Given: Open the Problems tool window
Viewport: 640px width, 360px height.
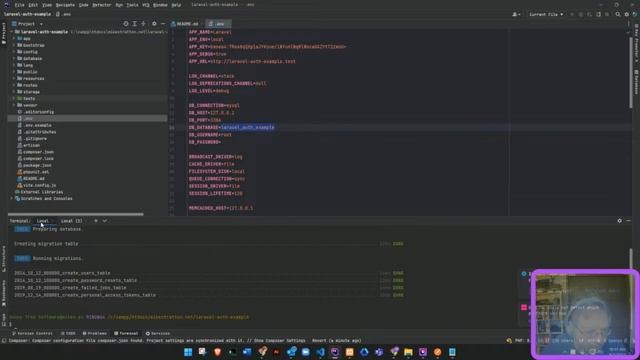Looking at the screenshot, I should pyautogui.click(x=94, y=333).
